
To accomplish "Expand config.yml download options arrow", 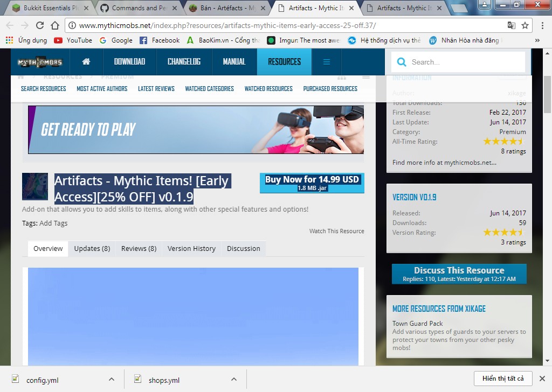I will 112,379.
